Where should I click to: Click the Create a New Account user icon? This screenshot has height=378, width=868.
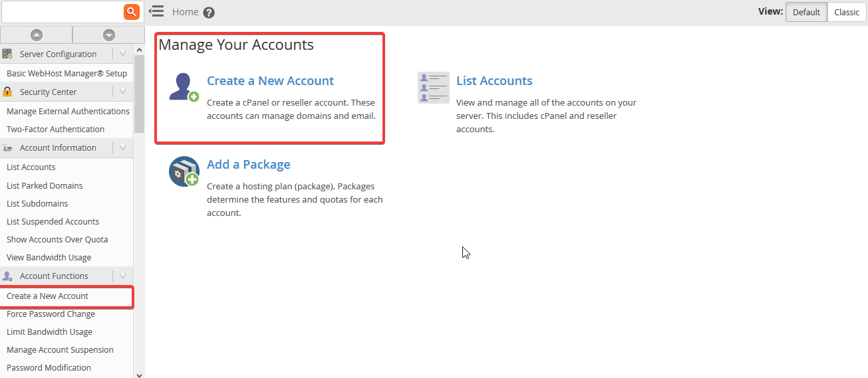click(184, 87)
